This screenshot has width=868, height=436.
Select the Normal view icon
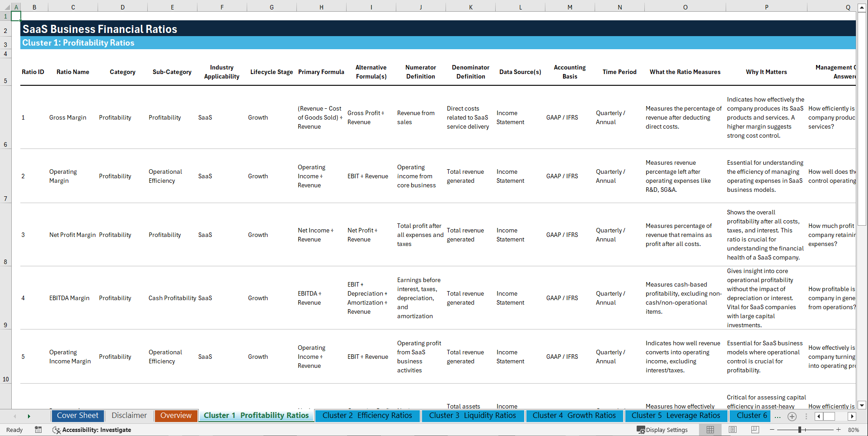(x=710, y=430)
